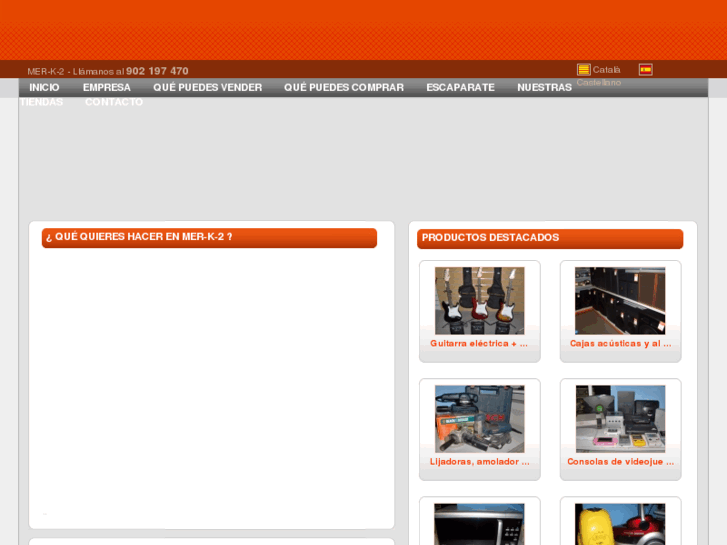Open QUÉ PUEDES VENDER menu
The image size is (727, 545).
click(x=207, y=88)
